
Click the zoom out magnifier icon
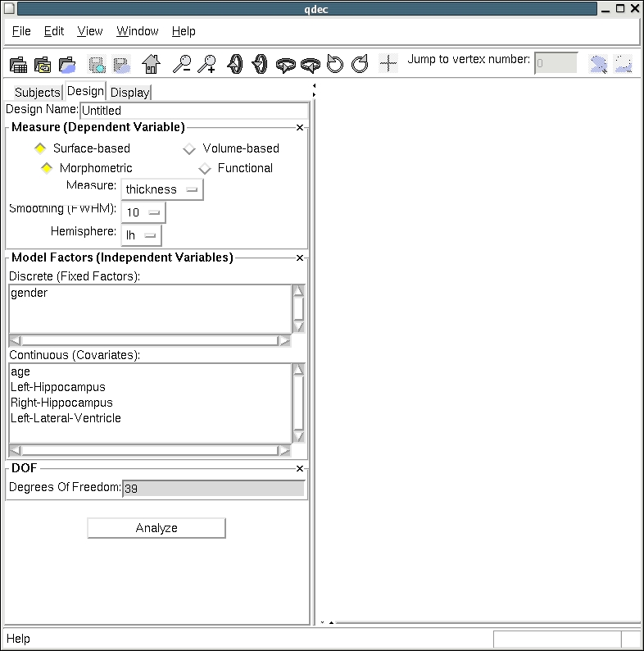tap(181, 64)
